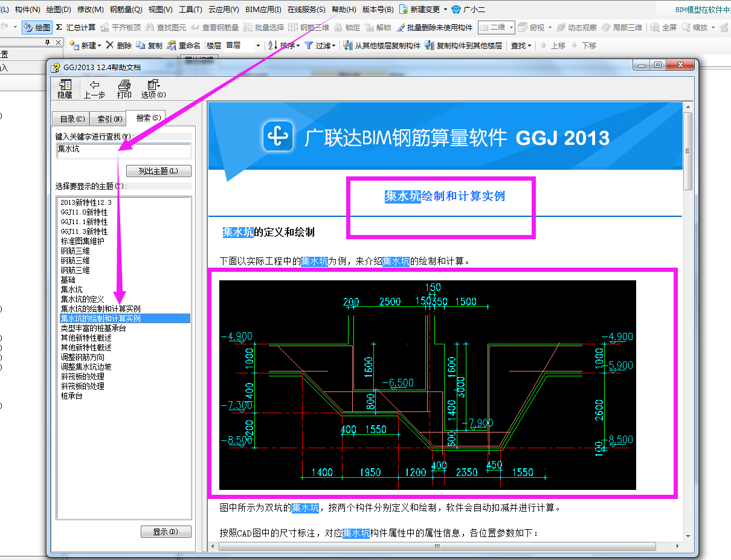The image size is (731, 560).
Task: Click 局部三维 partial 3D button
Action: pos(622,28)
